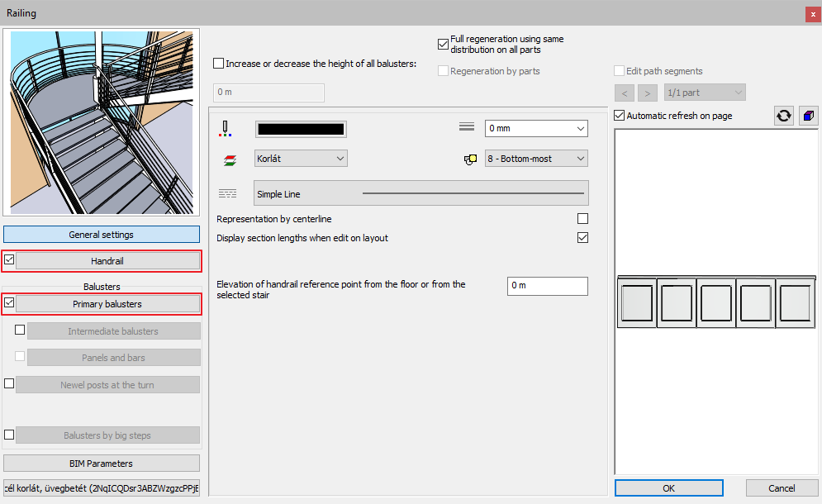Click the black color swatch
Screen dimensions: 822x504
click(x=301, y=129)
